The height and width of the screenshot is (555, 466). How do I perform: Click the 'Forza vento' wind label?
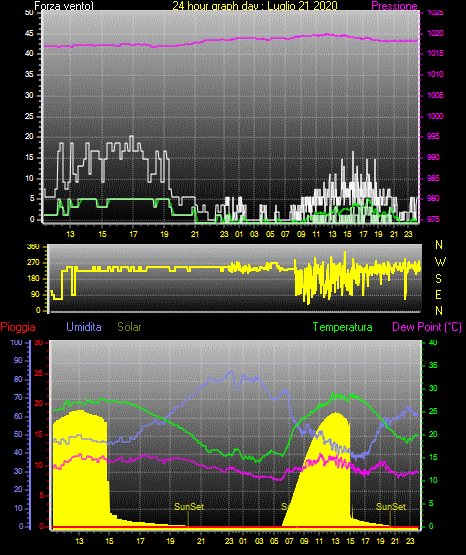tap(64, 6)
